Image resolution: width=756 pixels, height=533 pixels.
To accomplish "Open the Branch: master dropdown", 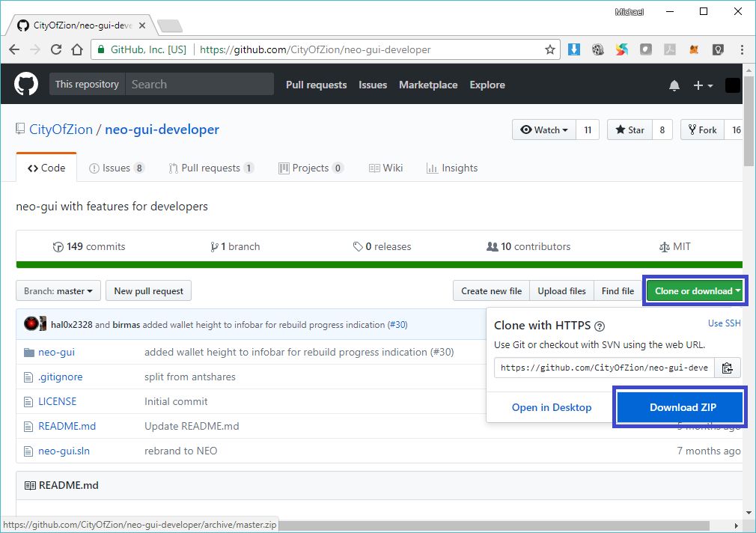I will (x=58, y=291).
